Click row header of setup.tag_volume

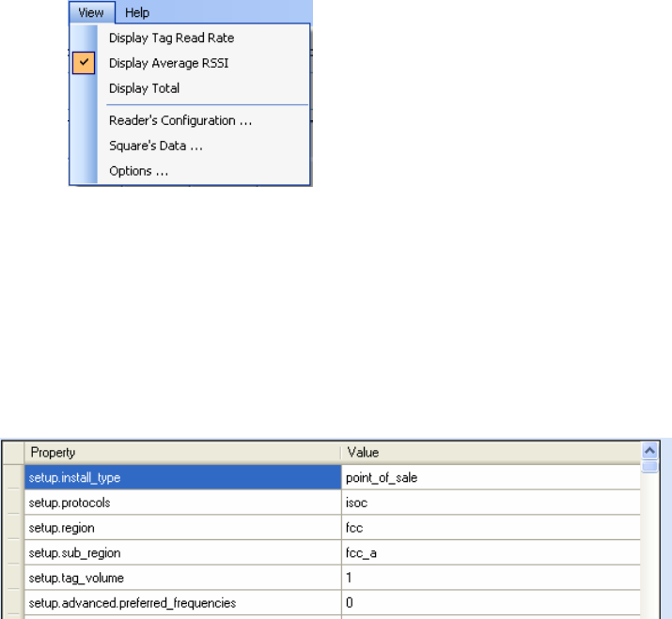tap(13, 578)
